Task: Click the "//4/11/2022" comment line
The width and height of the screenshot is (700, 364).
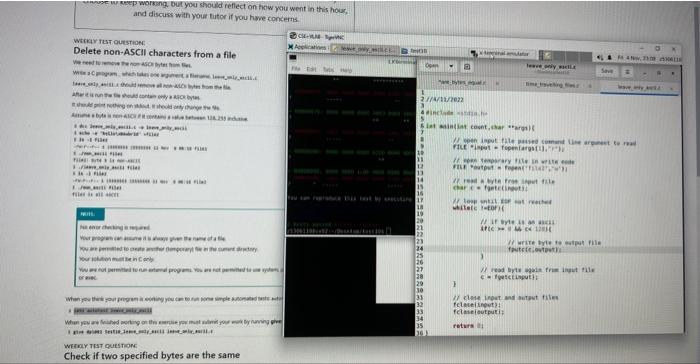Action: tap(445, 100)
